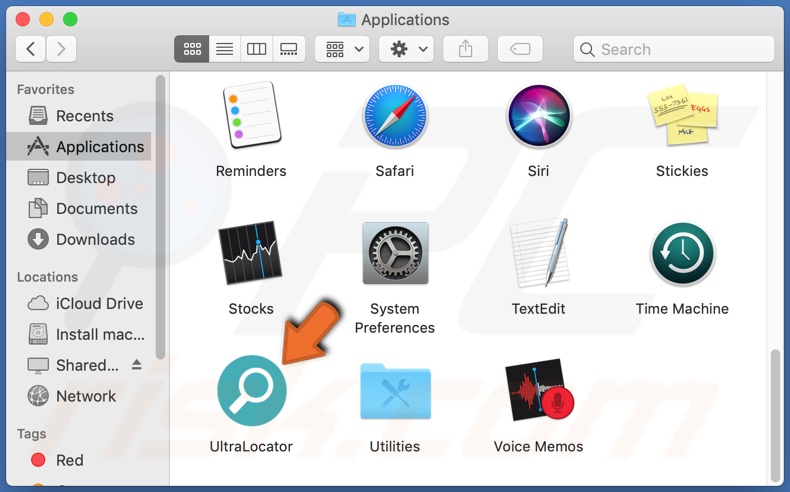Click the Tags section header

[x=31, y=434]
